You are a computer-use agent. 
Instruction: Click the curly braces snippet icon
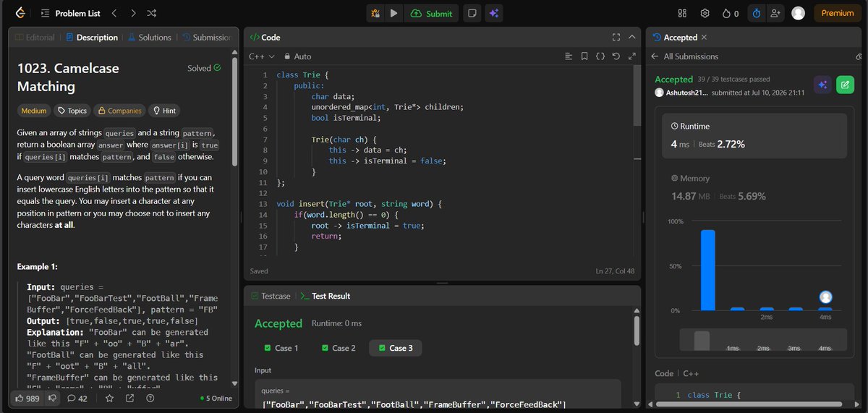[600, 56]
